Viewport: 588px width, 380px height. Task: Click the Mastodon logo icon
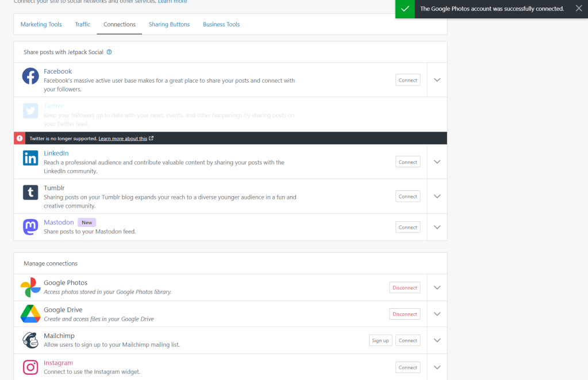pyautogui.click(x=30, y=227)
